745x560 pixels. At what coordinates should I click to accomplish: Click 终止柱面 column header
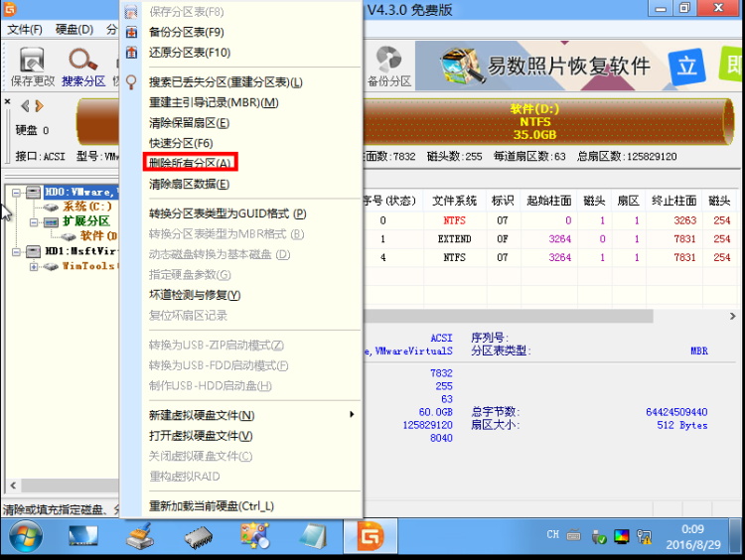(x=673, y=201)
